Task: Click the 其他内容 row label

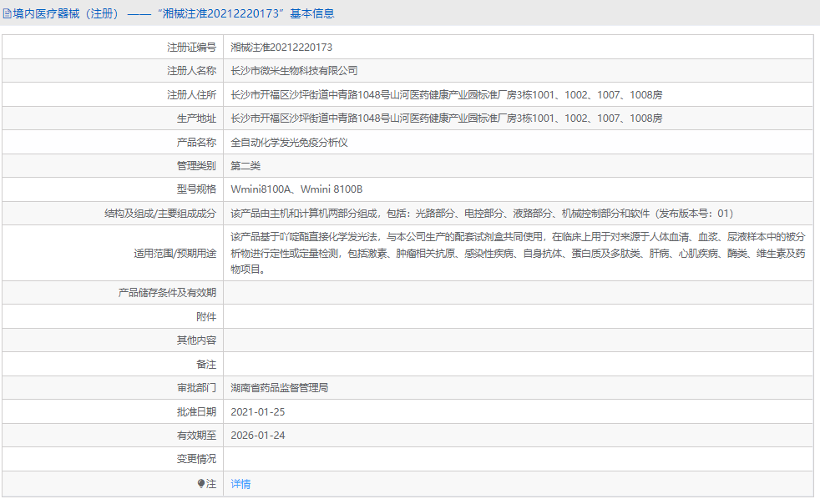Action: tap(196, 340)
